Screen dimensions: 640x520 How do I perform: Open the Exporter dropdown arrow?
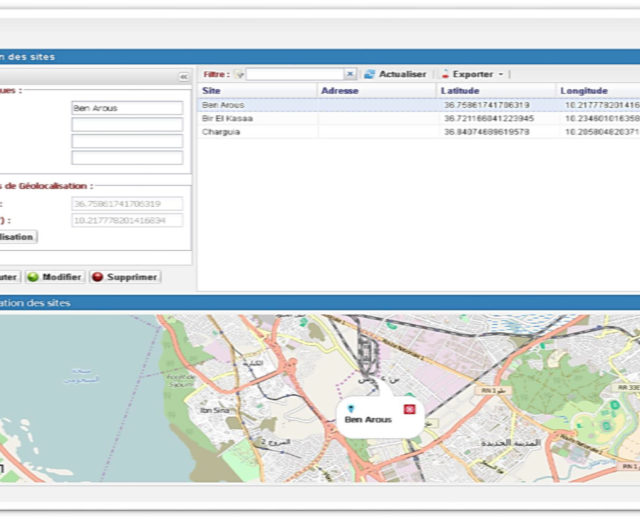pyautogui.click(x=500, y=74)
